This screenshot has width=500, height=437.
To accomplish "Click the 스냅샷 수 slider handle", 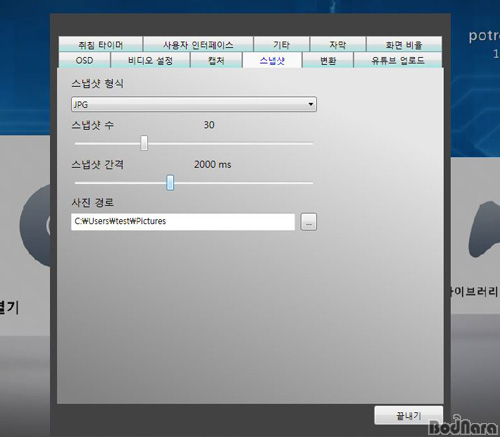I will (x=144, y=143).
